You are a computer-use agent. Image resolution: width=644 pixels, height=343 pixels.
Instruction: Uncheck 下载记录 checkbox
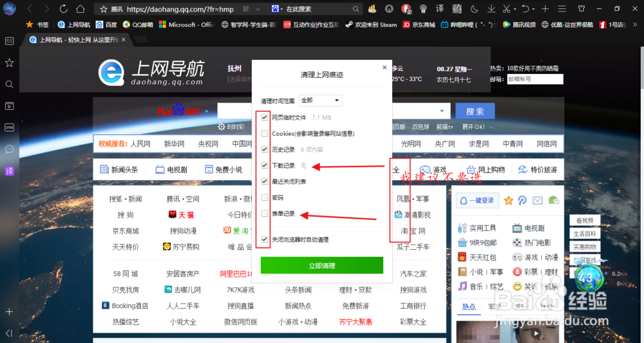coord(265,165)
